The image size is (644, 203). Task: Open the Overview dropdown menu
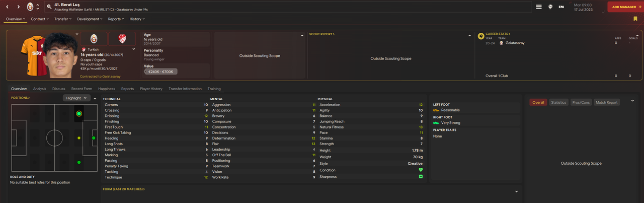pos(16,19)
